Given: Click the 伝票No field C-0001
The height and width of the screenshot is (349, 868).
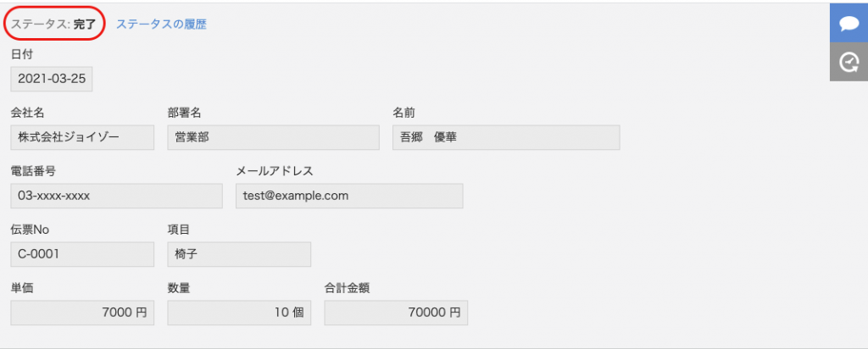Looking at the screenshot, I should [x=82, y=254].
